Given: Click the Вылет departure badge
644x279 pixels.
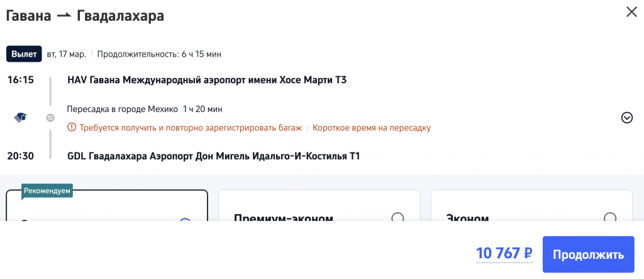Looking at the screenshot, I should pyautogui.click(x=24, y=54).
